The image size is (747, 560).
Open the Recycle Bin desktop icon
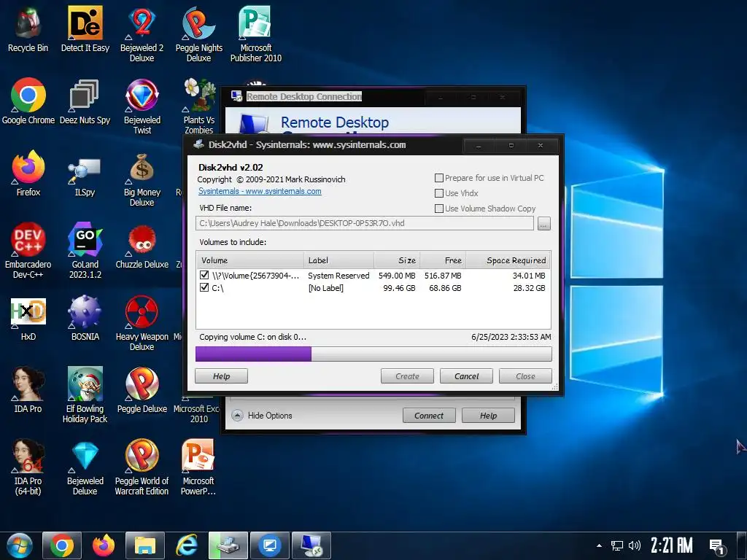[28, 28]
